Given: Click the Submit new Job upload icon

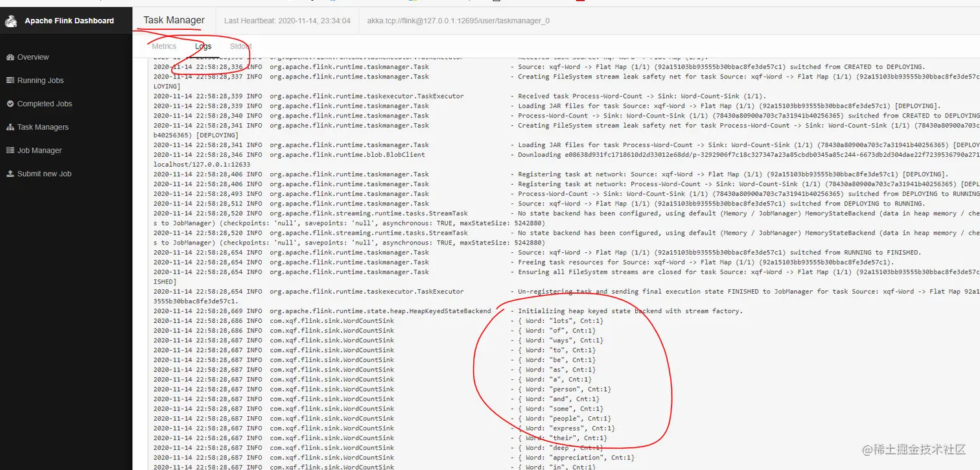Looking at the screenshot, I should 10,174.
